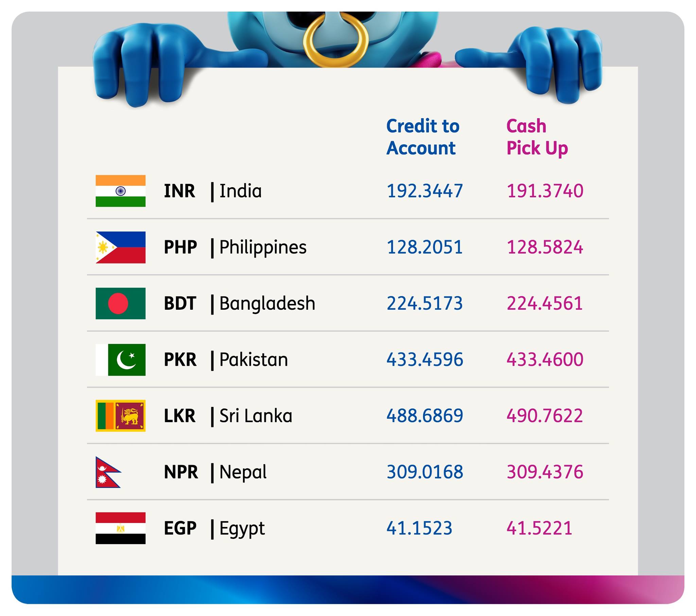Image resolution: width=696 pixels, height=616 pixels.
Task: Click the gold nose ring on mascot
Action: [336, 40]
